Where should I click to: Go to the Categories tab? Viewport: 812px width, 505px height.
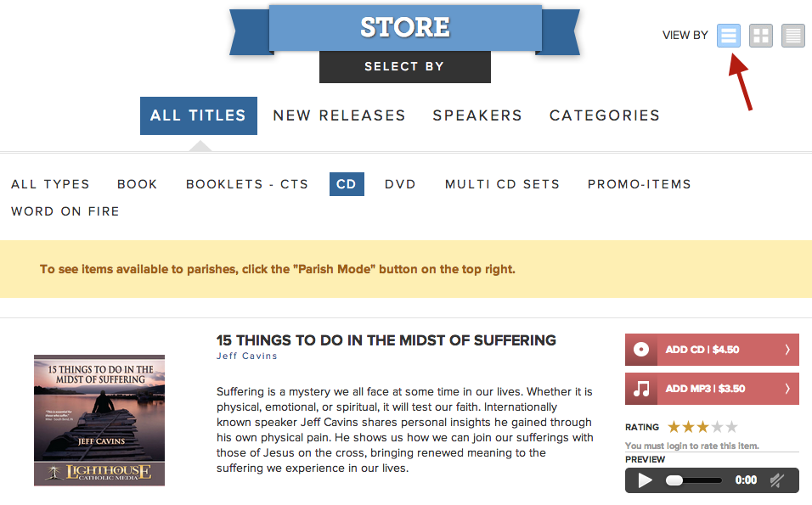(x=605, y=115)
